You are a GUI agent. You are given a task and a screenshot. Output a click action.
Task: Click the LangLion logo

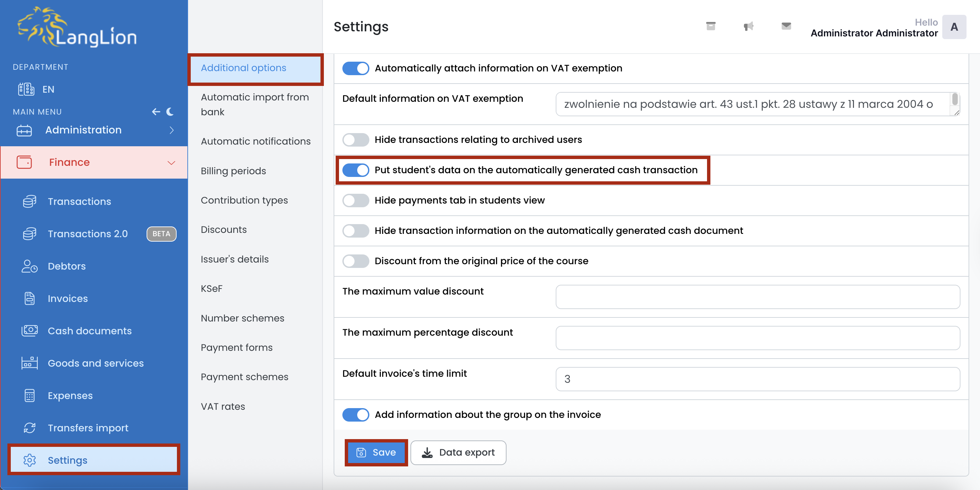pos(78,27)
